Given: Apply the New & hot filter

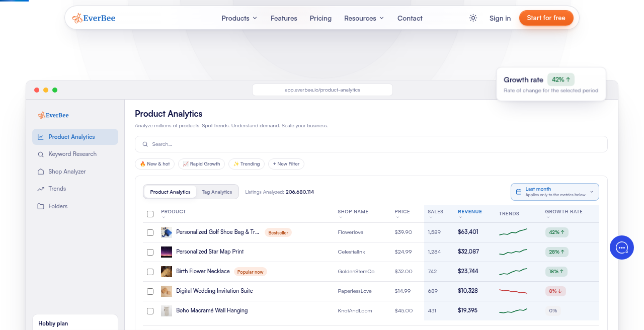Looking at the screenshot, I should tap(155, 164).
